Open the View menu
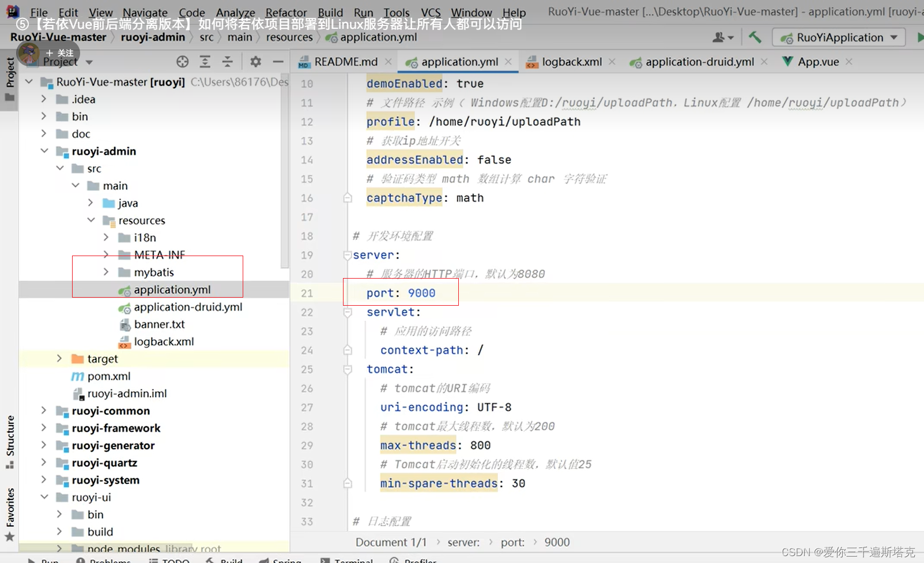 point(101,12)
